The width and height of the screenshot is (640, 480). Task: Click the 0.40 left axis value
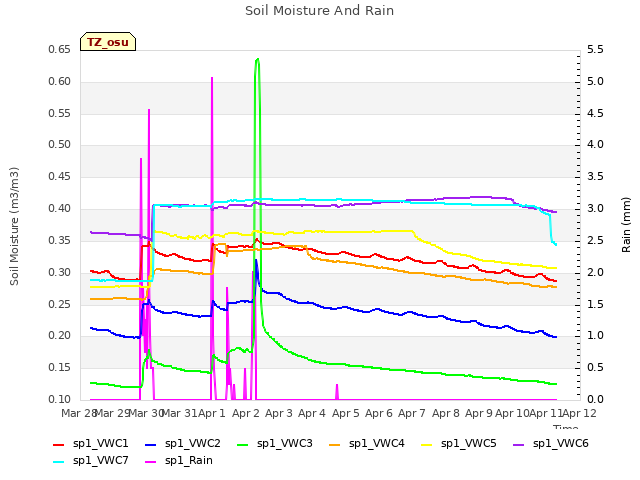coord(60,209)
